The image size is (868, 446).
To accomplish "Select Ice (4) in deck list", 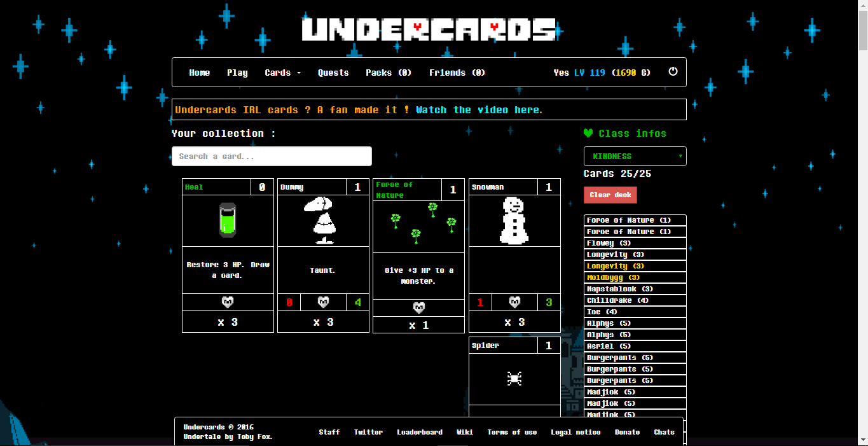I will pyautogui.click(x=635, y=312).
